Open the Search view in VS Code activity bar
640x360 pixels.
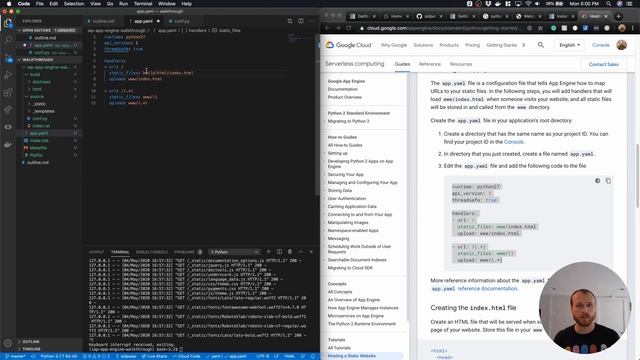pos(8,40)
